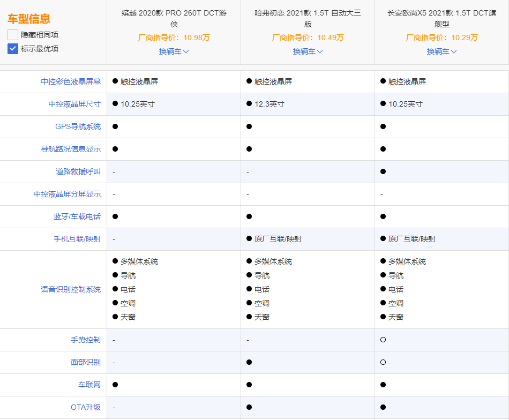Click the 厂商指导价：10.49万 price text

308,37
